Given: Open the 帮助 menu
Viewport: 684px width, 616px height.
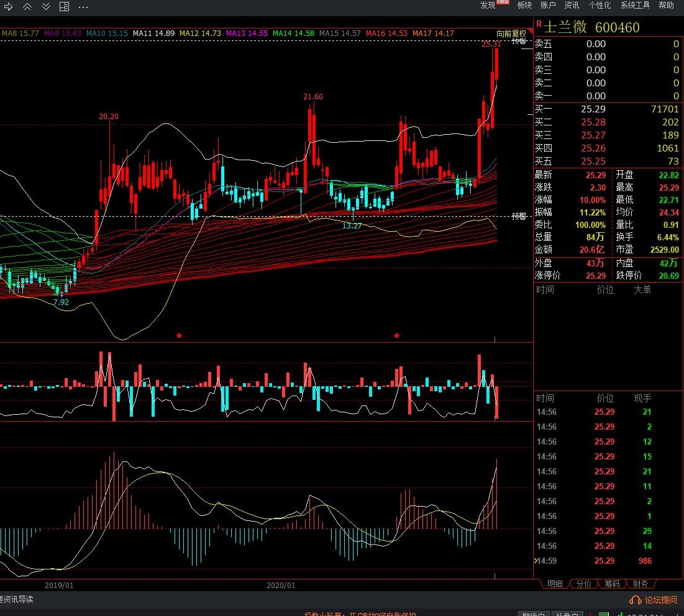Looking at the screenshot, I should 666,5.
